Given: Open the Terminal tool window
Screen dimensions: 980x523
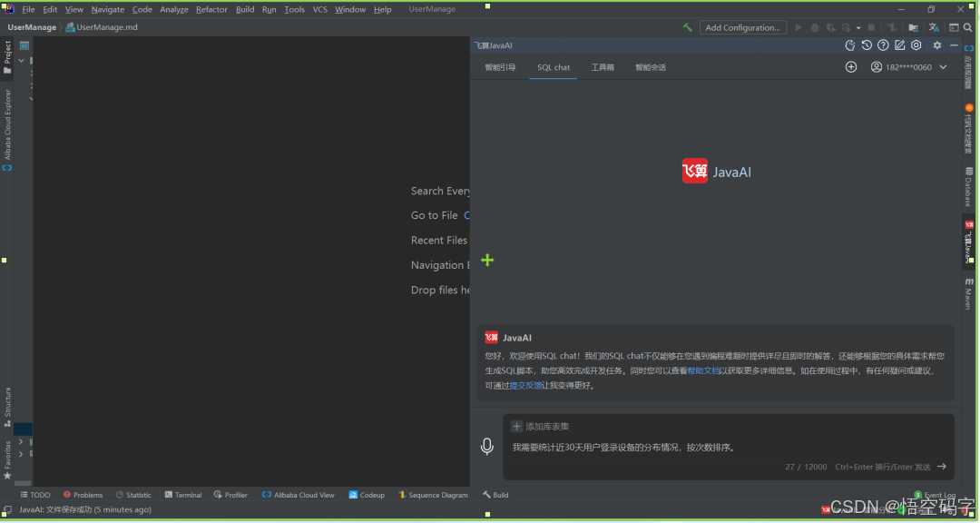Looking at the screenshot, I should coord(183,495).
